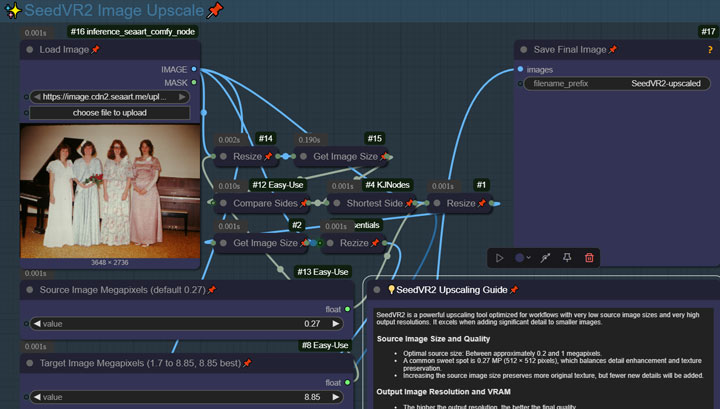Click the #16 inference_seaart_comfy_node badge
This screenshot has width=720, height=409.
(x=133, y=32)
